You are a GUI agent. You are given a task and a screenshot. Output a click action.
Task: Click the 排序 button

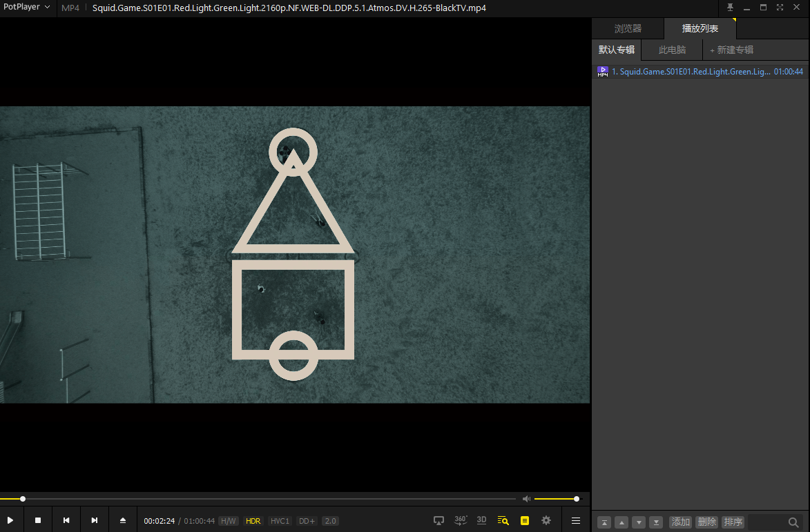coord(733,522)
